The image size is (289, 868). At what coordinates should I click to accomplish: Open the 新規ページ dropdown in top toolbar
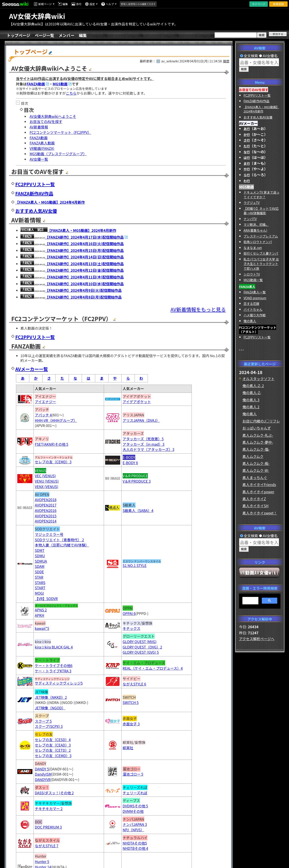pyautogui.click(x=44, y=4)
